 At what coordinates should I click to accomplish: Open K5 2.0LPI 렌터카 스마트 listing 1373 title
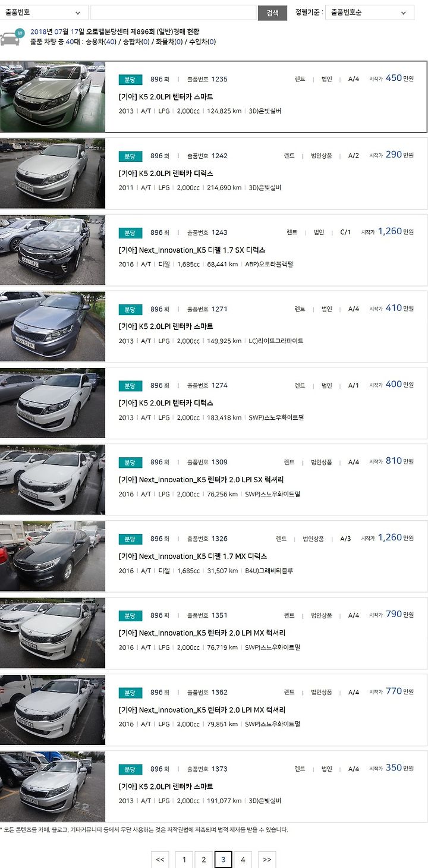pyautogui.click(x=166, y=786)
